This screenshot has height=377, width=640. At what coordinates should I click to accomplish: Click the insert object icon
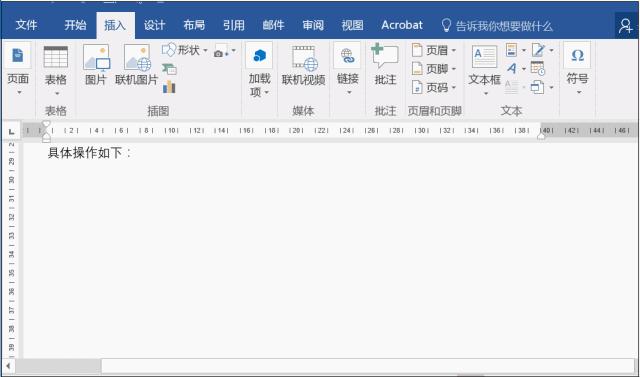[x=538, y=87]
